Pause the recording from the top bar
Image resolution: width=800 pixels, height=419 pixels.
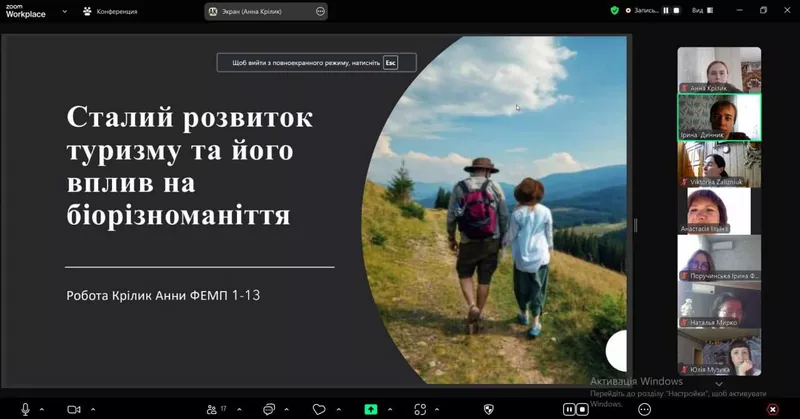[x=666, y=10]
